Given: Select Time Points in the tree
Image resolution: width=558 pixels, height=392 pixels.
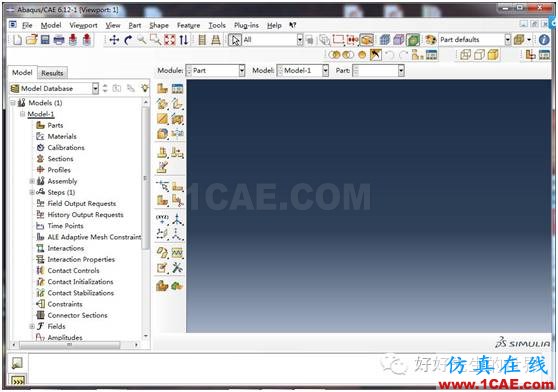Looking at the screenshot, I should (65, 226).
